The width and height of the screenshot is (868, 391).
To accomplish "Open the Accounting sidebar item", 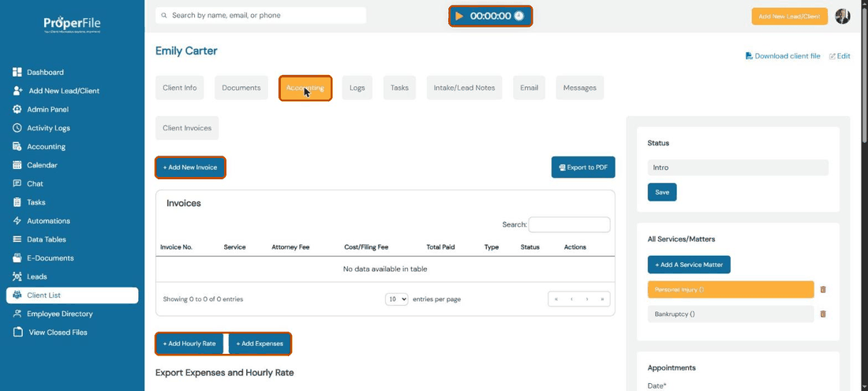I will point(46,147).
